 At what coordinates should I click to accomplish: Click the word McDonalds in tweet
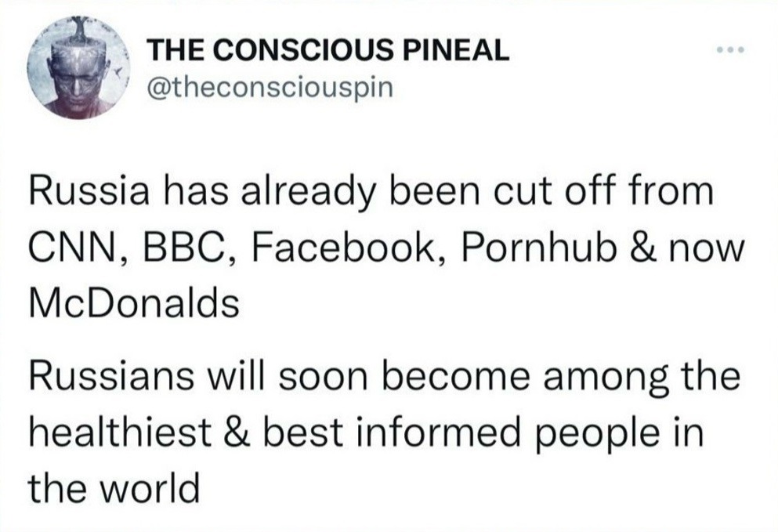point(134,303)
